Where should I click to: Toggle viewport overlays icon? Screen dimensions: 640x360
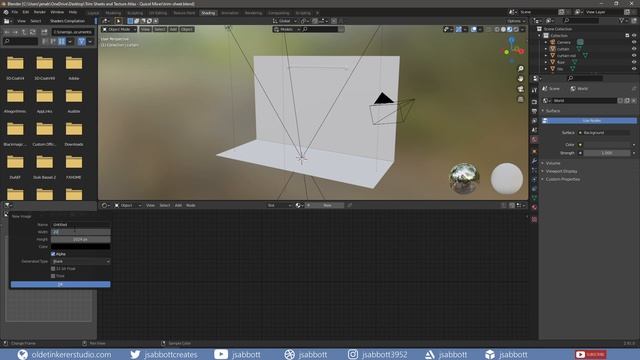tap(474, 29)
